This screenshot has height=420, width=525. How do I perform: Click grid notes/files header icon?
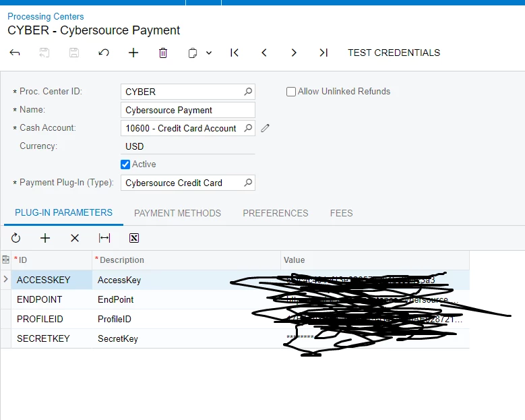click(x=5, y=260)
